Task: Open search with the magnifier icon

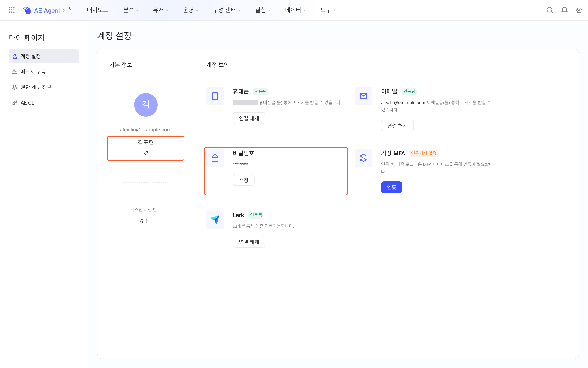Action: click(550, 10)
